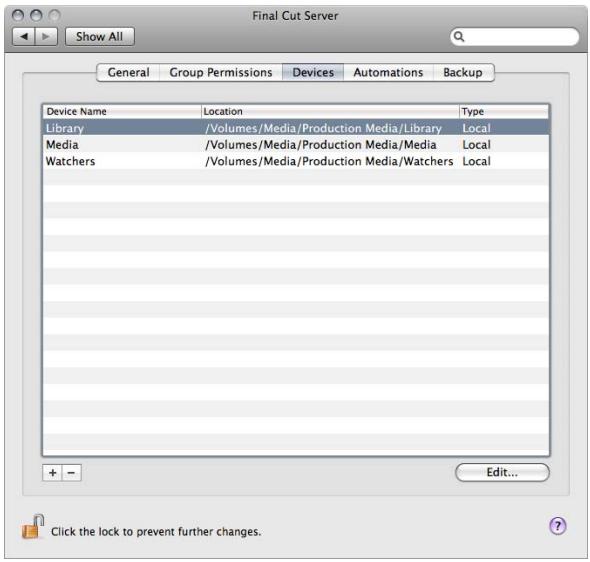This screenshot has width=590, height=562.
Task: Click the remove device minus button
Action: (71, 472)
